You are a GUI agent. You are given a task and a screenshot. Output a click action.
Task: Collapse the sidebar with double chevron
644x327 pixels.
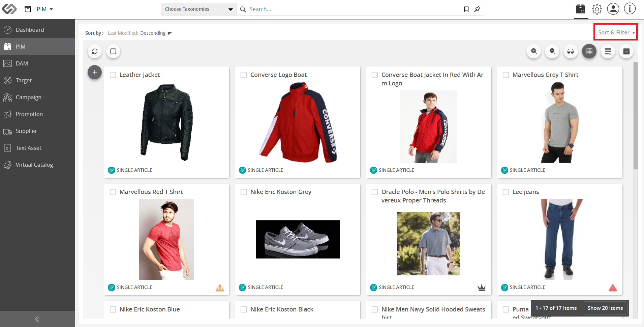37,319
